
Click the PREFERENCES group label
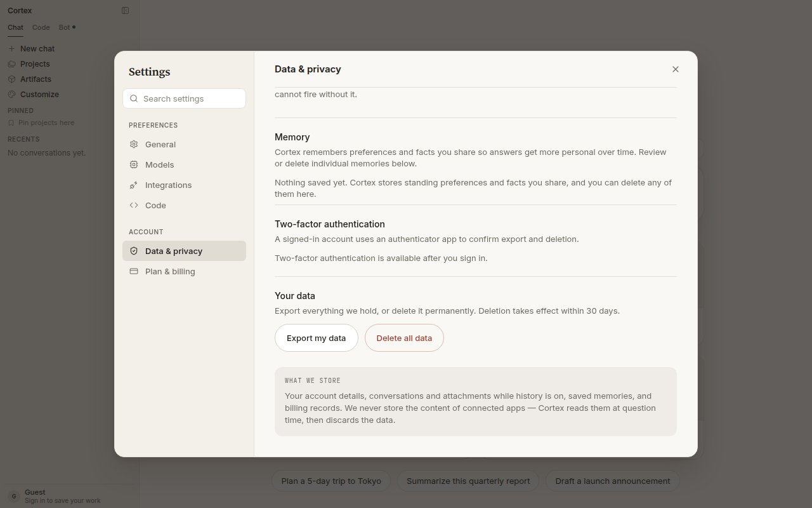(x=153, y=125)
